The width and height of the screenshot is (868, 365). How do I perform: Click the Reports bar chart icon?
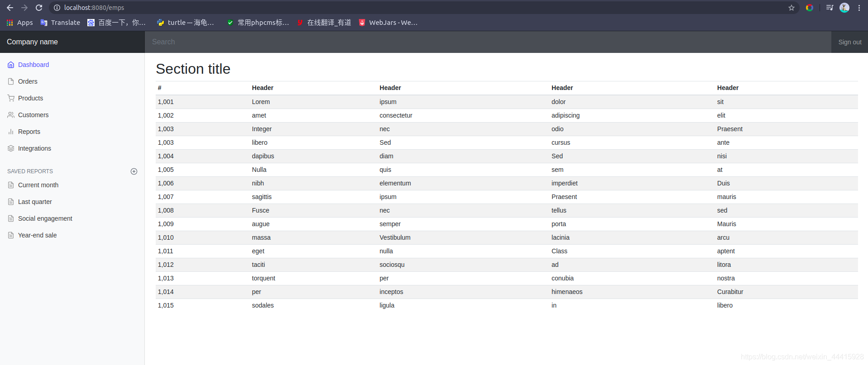11,132
